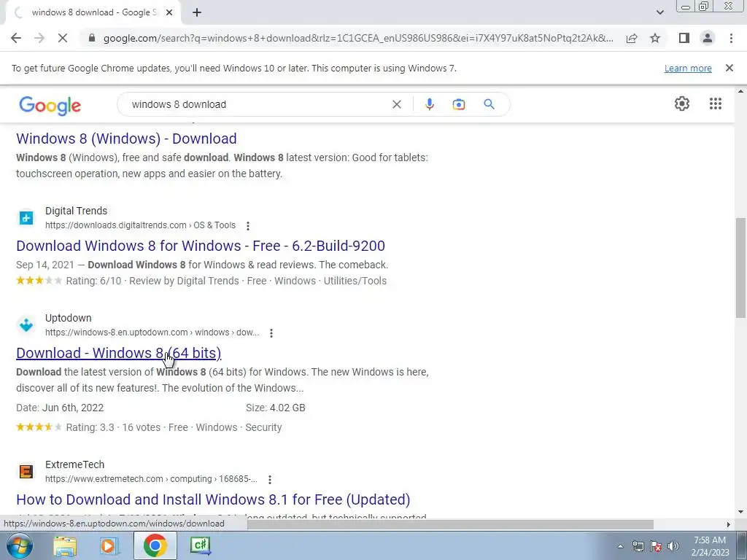Image resolution: width=747 pixels, height=560 pixels.
Task: Clear the search box text
Action: click(x=396, y=104)
